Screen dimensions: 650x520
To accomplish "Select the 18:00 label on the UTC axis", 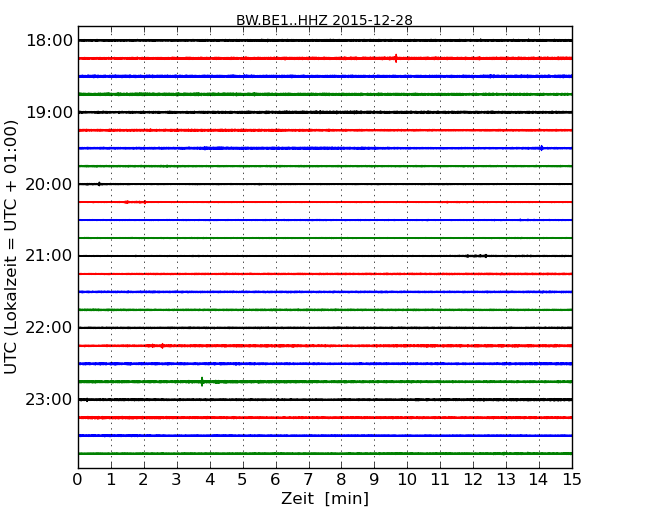I will tap(49, 41).
